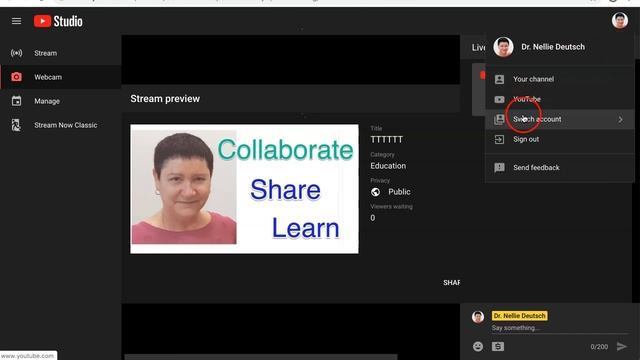Click the Stream broadcast icon in sidebar
Viewport: 640px width, 360px height.
[16, 53]
